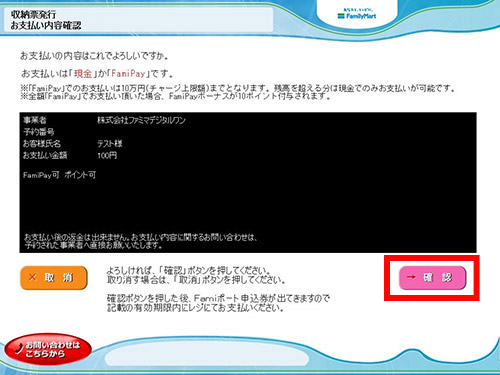This screenshot has height=375, width=500.
Task: Click the red FamiPay payment text
Action: (128, 73)
